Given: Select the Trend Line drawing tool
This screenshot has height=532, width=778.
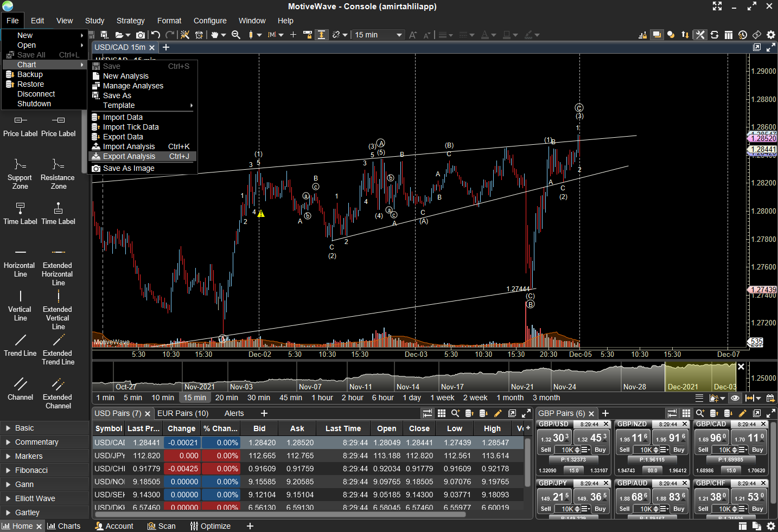Looking at the screenshot, I should coord(20,345).
